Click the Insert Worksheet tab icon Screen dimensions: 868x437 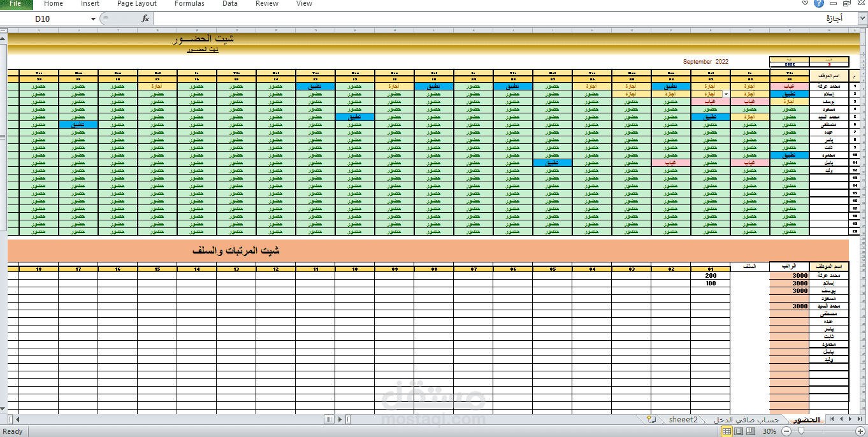[x=651, y=419]
